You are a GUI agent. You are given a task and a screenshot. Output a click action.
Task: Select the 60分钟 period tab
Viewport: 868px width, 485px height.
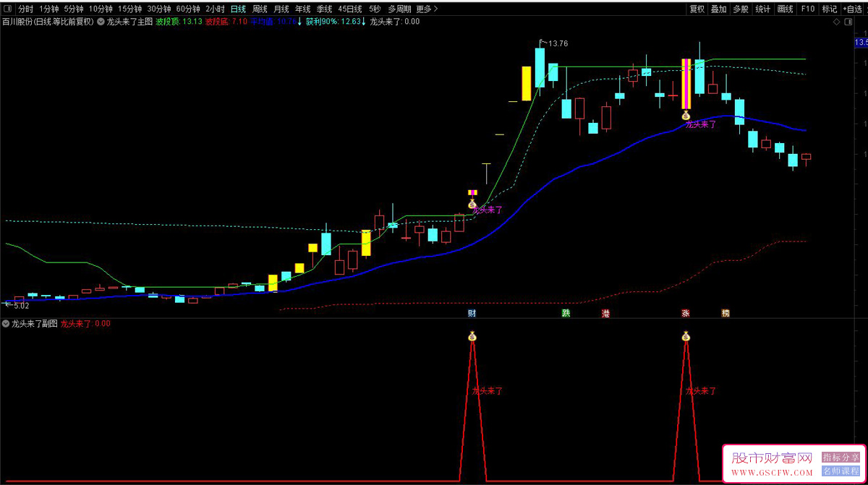click(188, 9)
